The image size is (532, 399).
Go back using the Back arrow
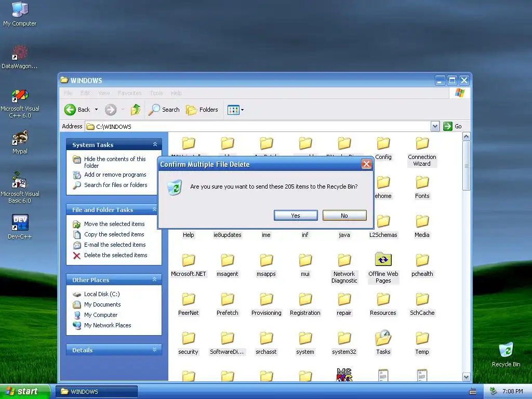(77, 110)
